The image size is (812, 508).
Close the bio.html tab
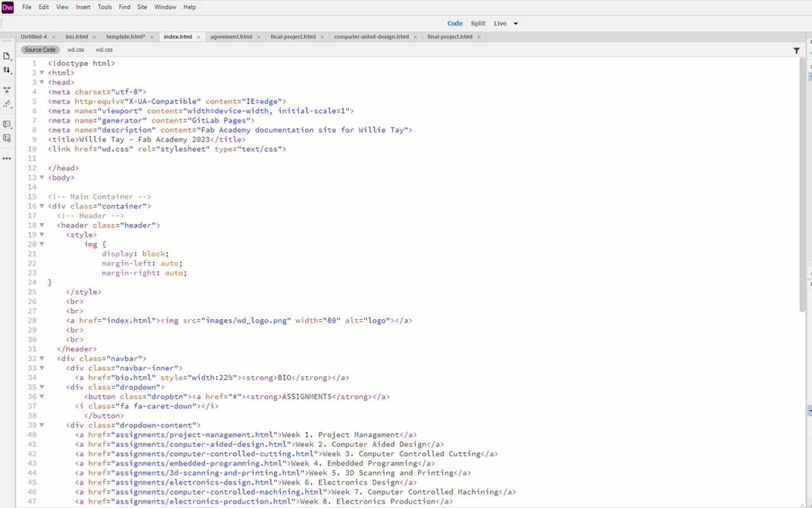pos(95,37)
